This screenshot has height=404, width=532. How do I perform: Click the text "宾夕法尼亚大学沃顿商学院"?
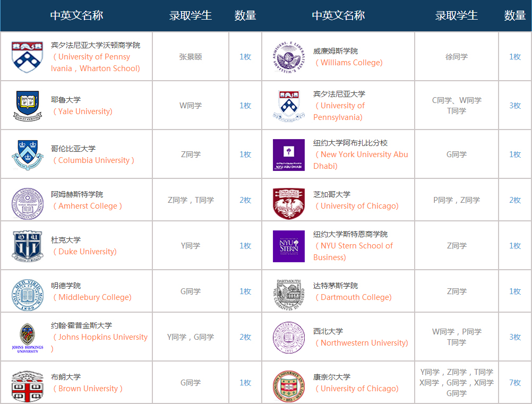tap(96, 45)
